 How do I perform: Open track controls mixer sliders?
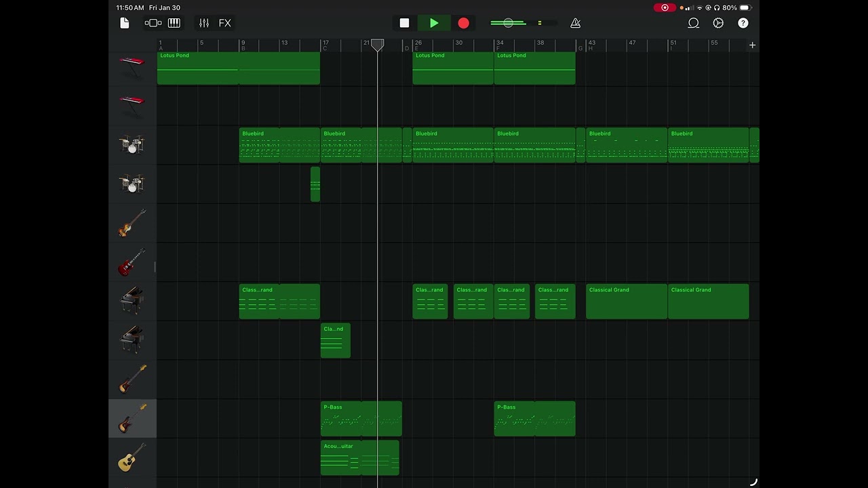click(204, 23)
